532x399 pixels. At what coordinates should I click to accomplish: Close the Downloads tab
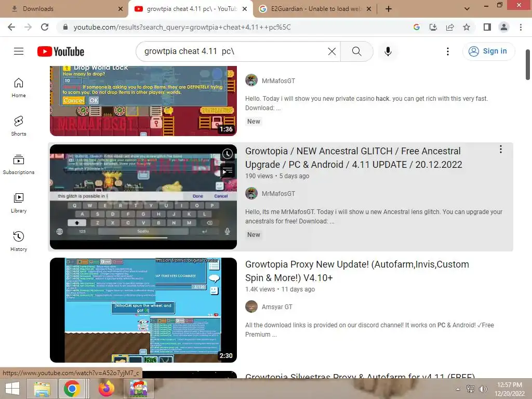coord(121,9)
